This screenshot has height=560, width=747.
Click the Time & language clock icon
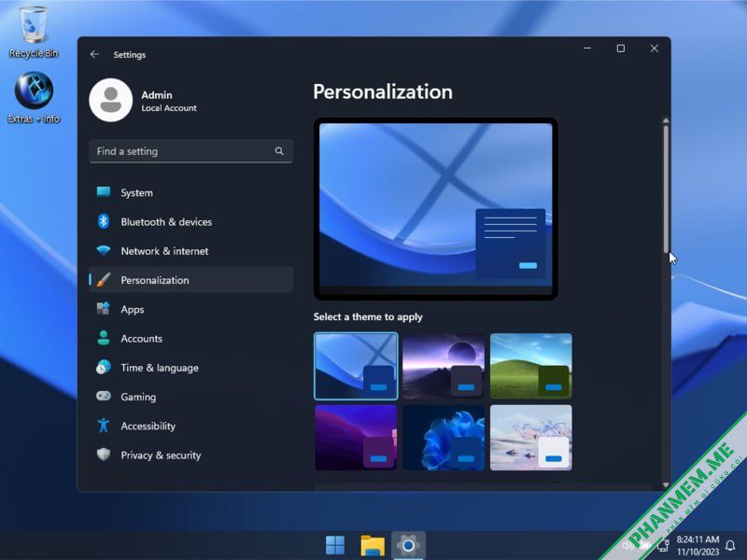point(104,367)
